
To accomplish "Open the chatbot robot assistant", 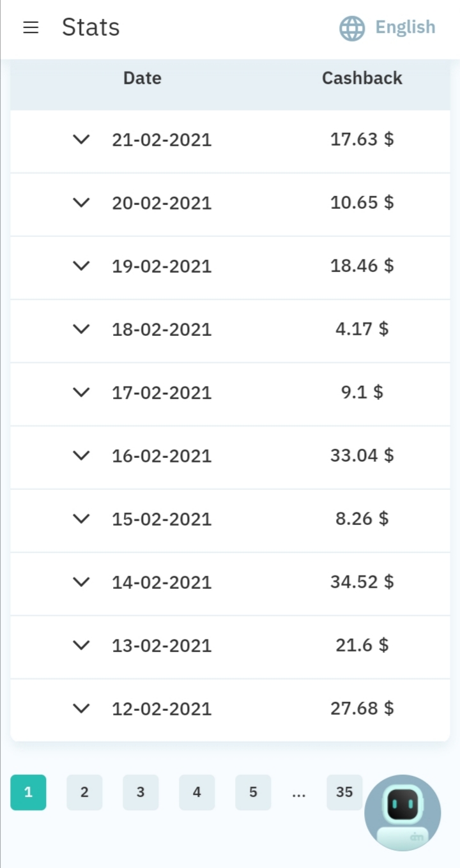I will pyautogui.click(x=402, y=812).
